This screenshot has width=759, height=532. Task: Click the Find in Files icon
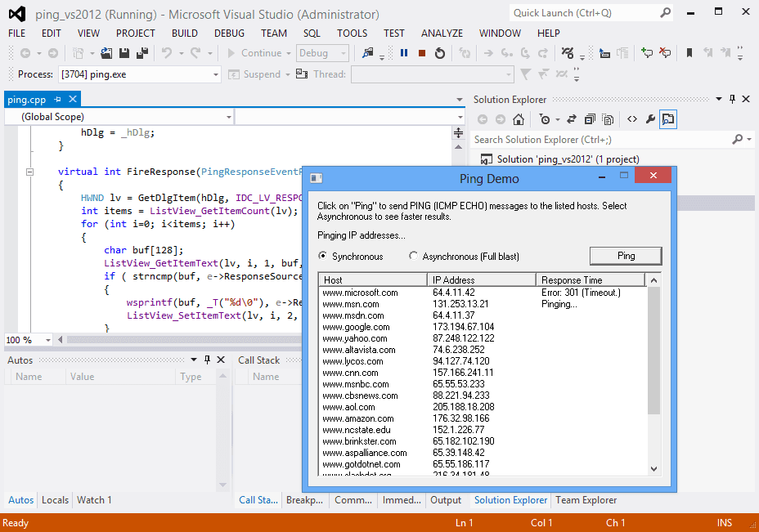coord(368,53)
